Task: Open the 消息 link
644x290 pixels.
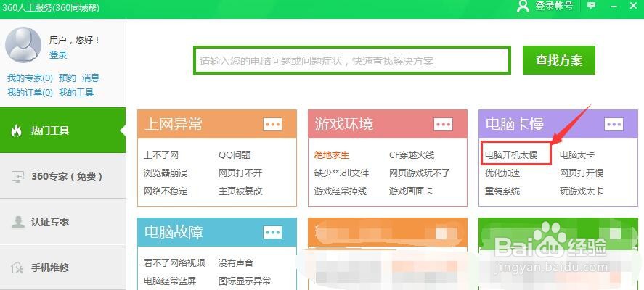Action: click(x=90, y=78)
